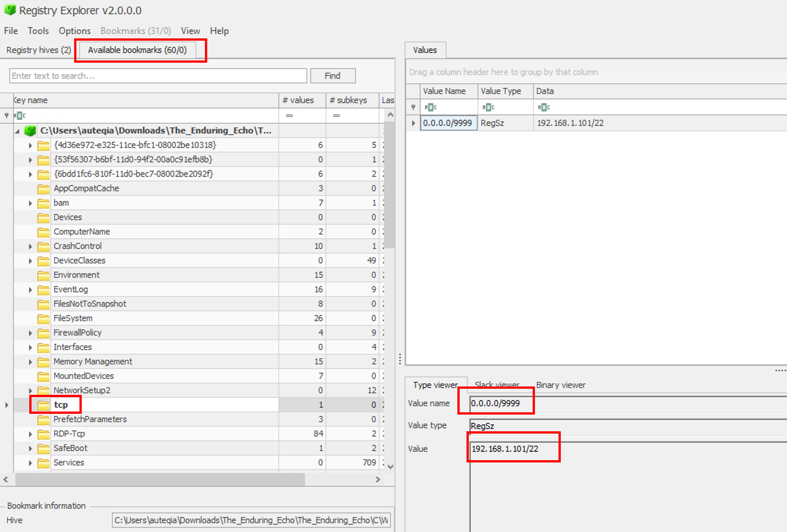Expand the bam key node
787x532 pixels.
tap(30, 203)
